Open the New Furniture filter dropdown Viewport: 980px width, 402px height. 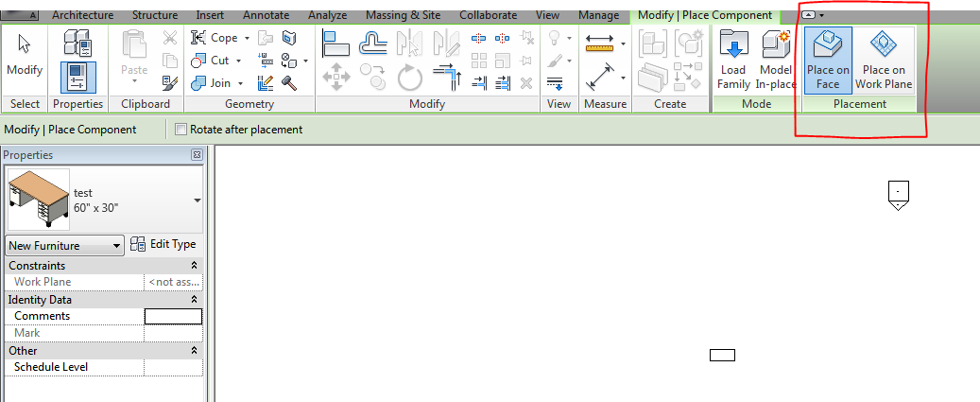[x=65, y=246]
